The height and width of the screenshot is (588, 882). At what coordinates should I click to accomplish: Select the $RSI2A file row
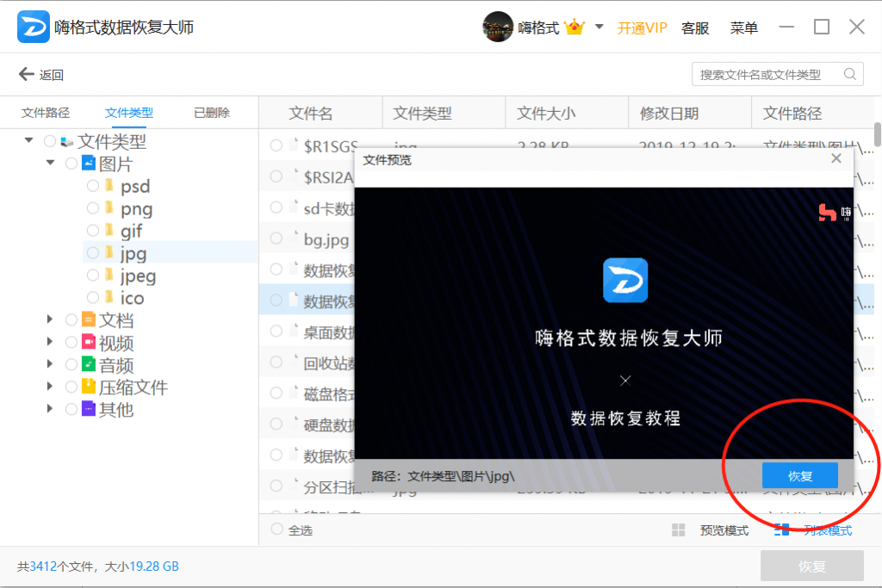coord(308,176)
